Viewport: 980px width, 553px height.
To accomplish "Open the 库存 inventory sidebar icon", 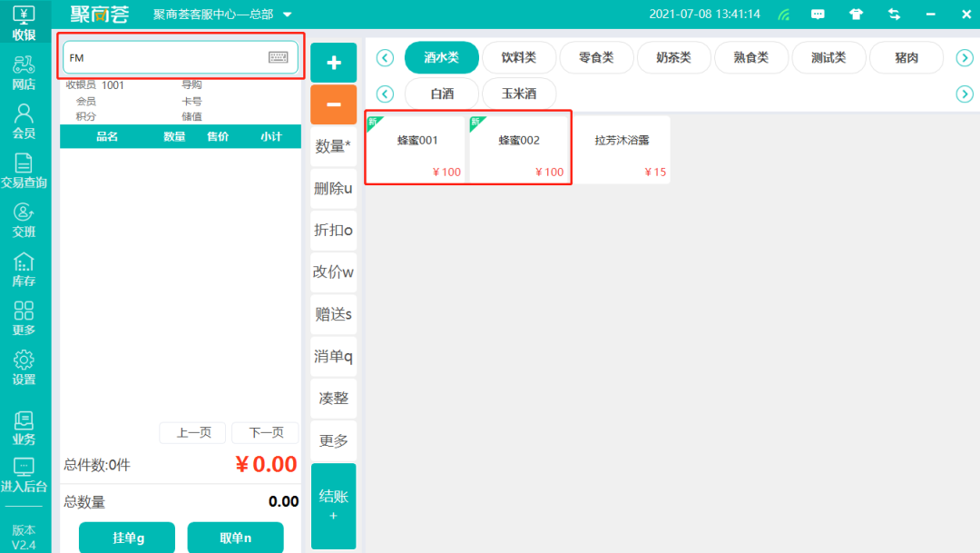I will [x=24, y=270].
